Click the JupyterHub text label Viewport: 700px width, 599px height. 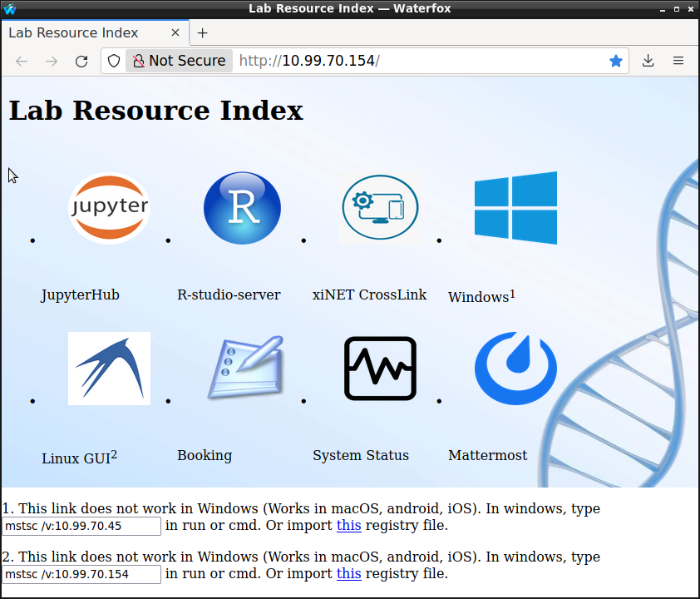(x=81, y=295)
